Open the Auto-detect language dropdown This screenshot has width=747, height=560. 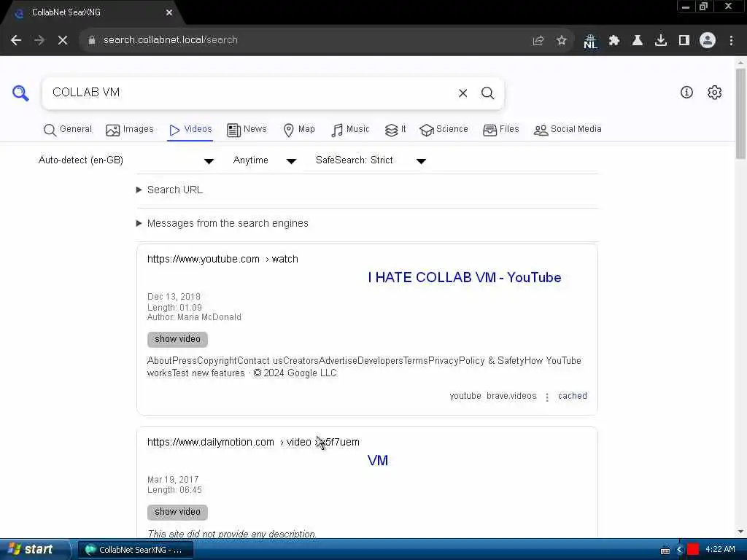point(125,160)
